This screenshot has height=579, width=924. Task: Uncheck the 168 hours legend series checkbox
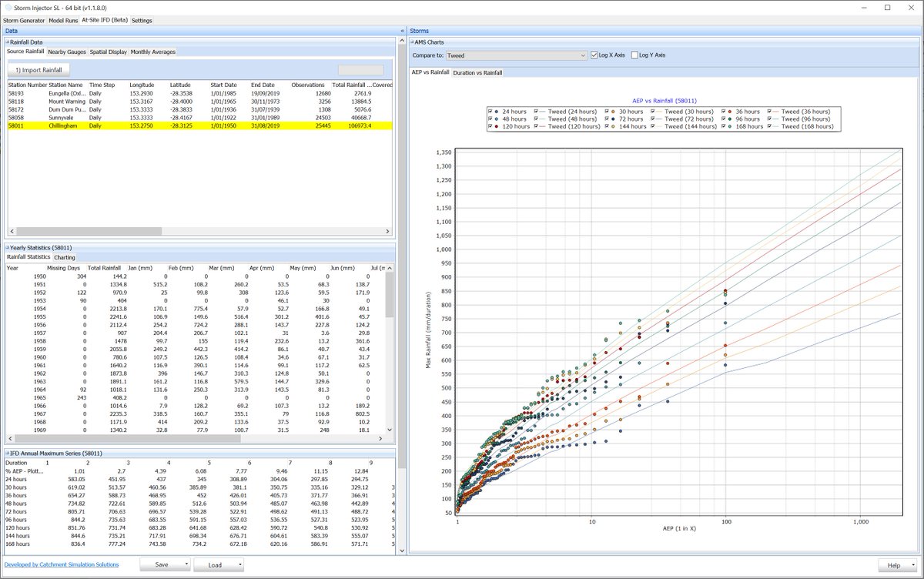(x=725, y=126)
